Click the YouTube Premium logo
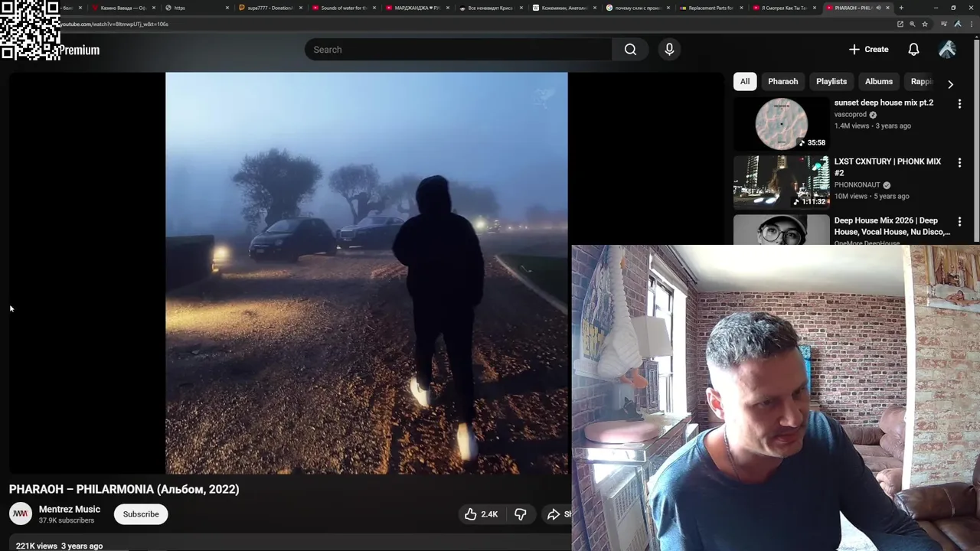 click(80, 51)
